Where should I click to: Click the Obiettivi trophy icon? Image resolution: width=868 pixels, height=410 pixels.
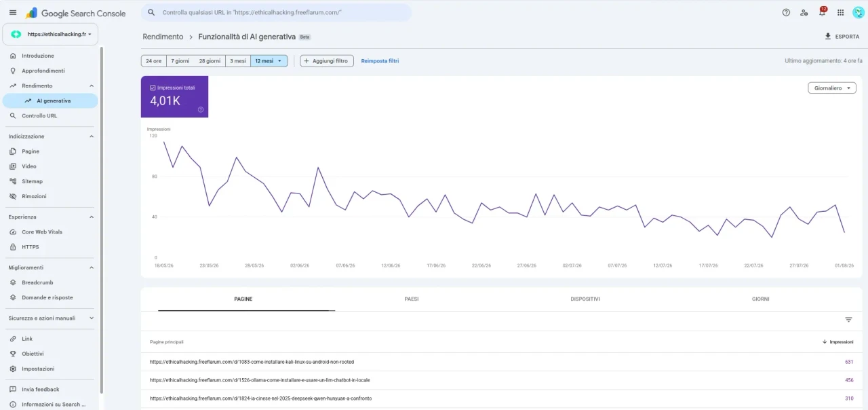[x=13, y=354]
